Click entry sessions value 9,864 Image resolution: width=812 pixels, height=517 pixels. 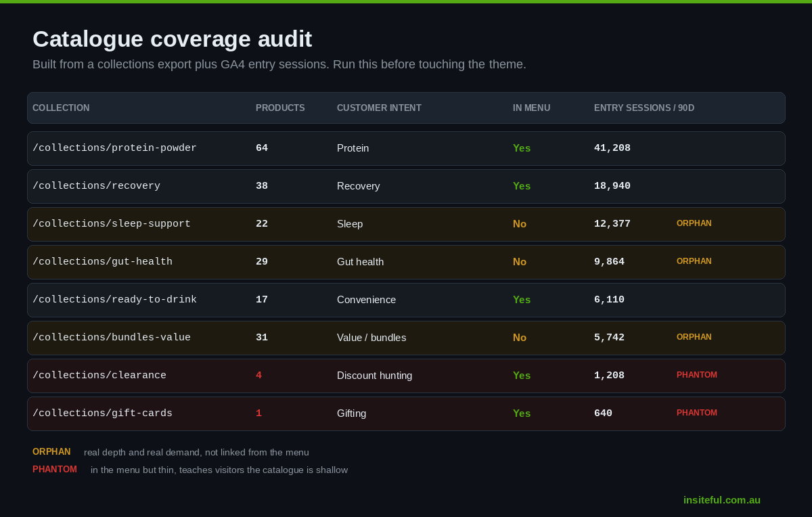tap(609, 262)
